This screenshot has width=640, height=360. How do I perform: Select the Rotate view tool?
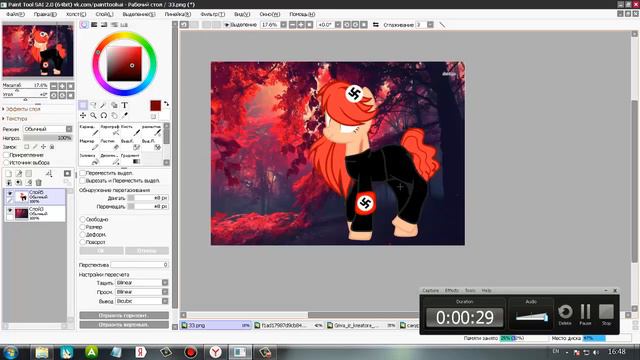click(x=104, y=116)
